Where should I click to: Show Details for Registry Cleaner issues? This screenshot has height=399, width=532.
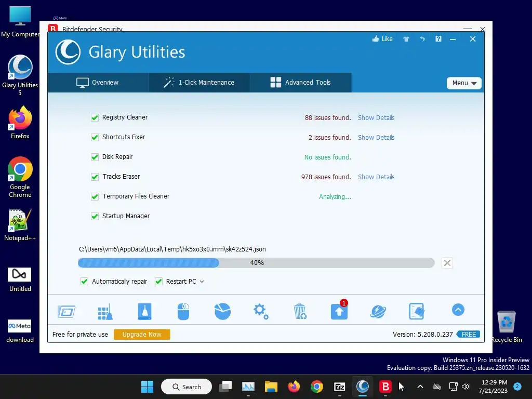376,118
